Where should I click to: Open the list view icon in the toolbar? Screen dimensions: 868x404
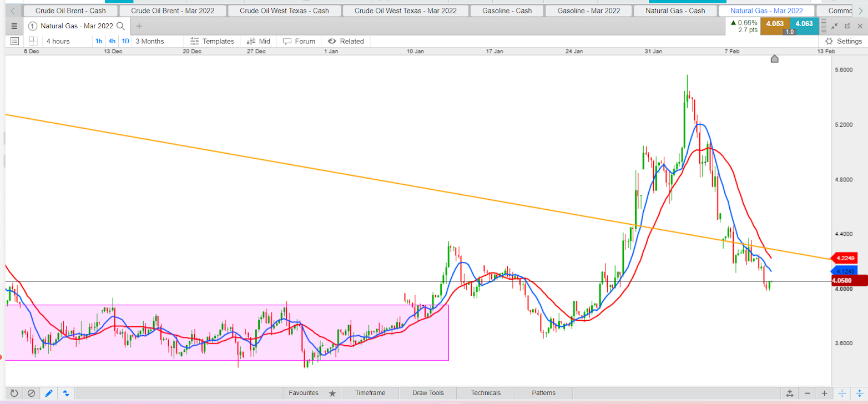tap(14, 41)
